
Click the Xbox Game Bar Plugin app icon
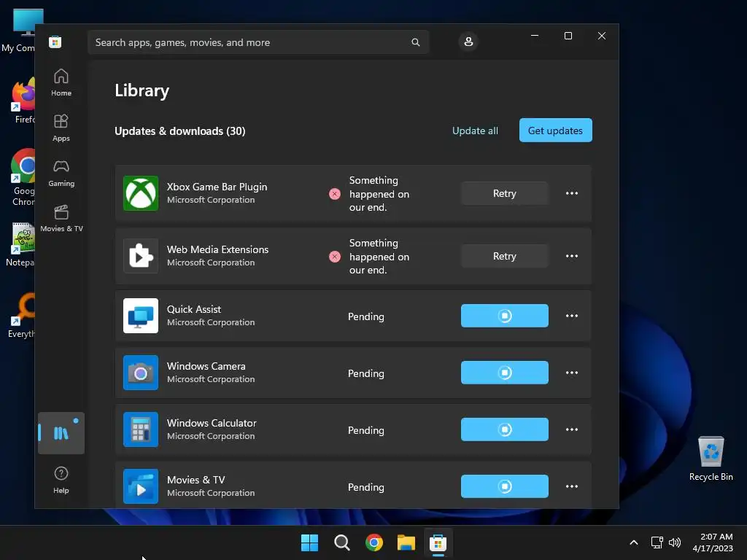(x=141, y=193)
